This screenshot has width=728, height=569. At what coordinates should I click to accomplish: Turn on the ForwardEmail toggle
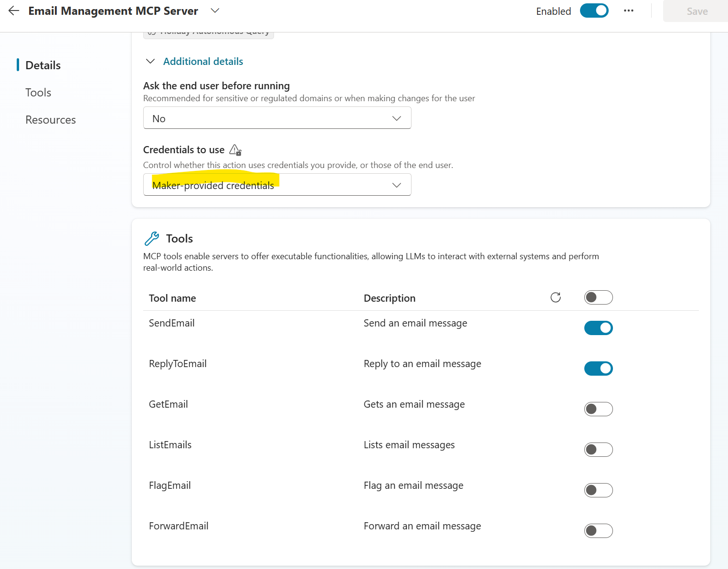click(x=598, y=530)
